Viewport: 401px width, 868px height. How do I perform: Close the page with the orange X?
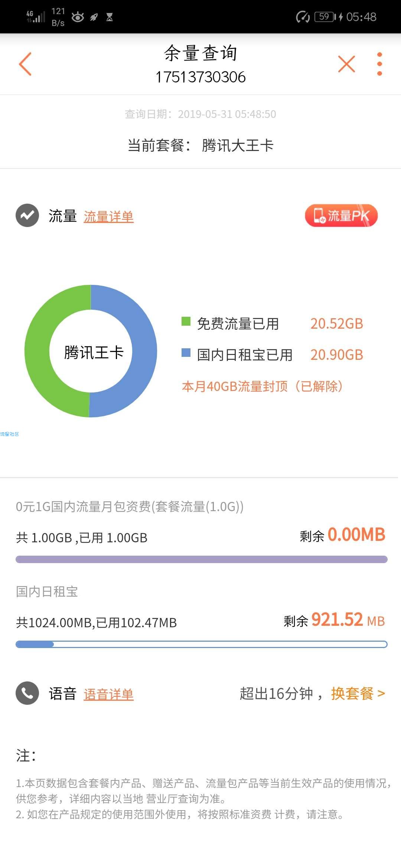pyautogui.click(x=346, y=64)
